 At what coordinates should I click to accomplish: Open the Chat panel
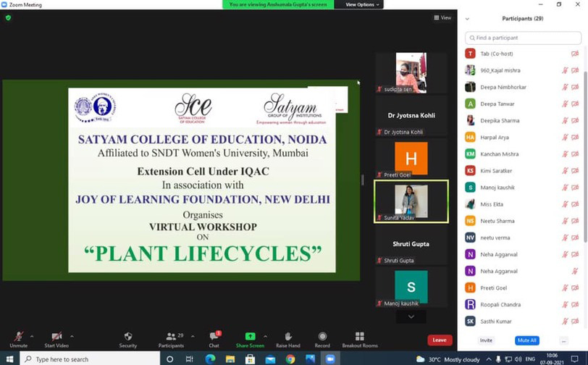coord(214,337)
